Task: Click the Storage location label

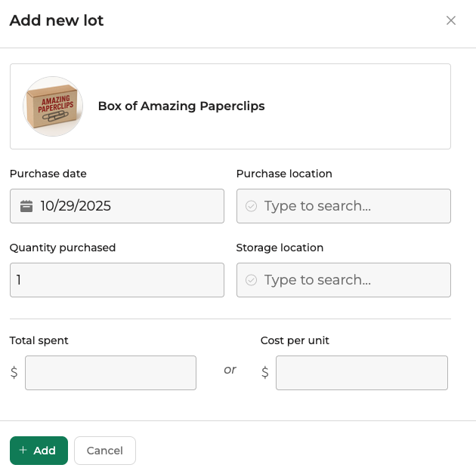Action: (x=280, y=248)
